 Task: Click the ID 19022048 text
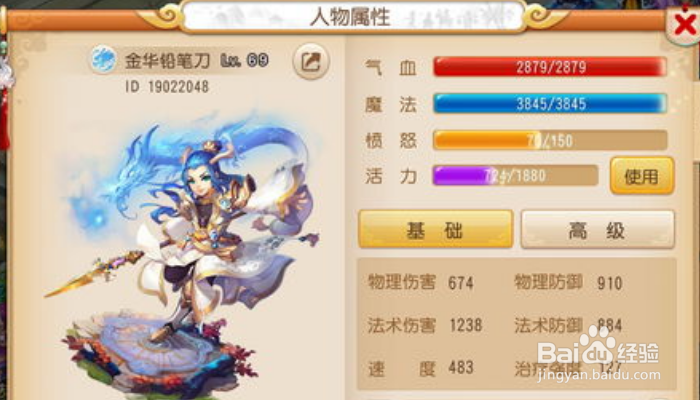tap(167, 86)
